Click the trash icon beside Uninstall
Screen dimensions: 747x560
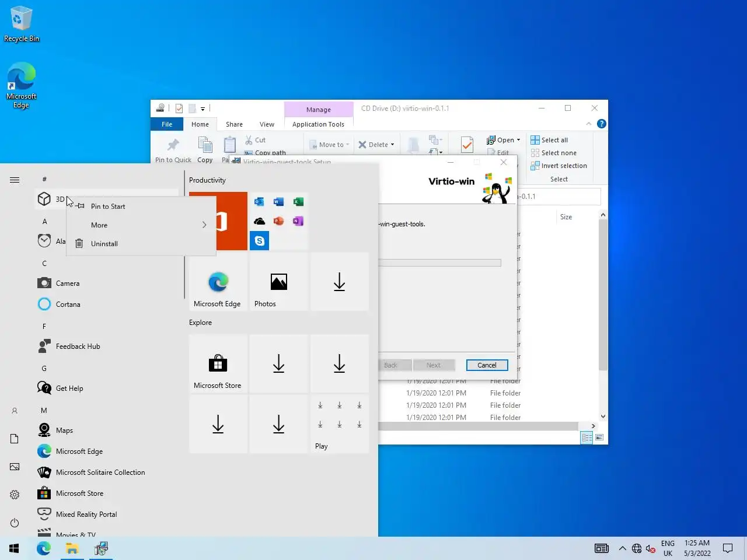click(79, 244)
